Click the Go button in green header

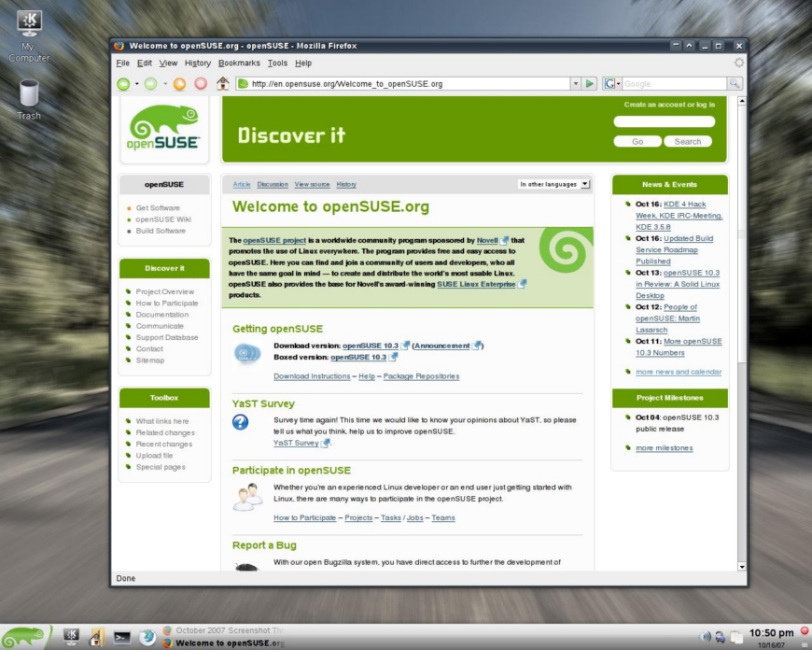pyautogui.click(x=637, y=142)
